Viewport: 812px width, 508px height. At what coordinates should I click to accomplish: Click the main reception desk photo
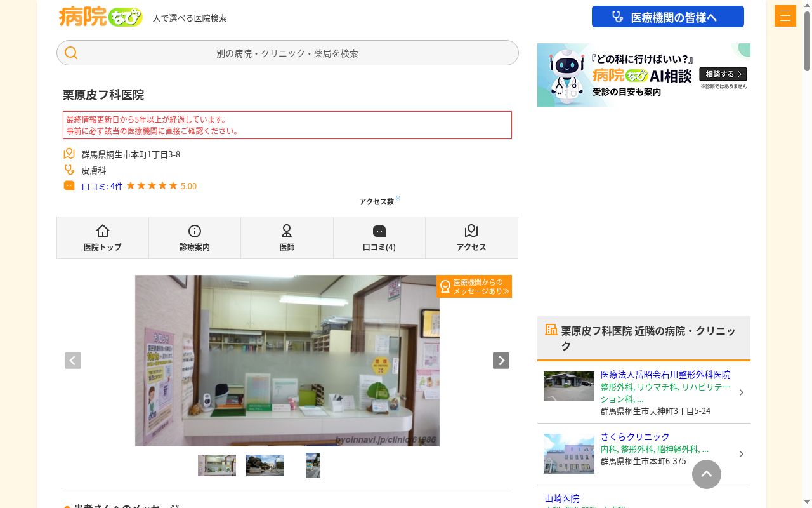point(287,361)
